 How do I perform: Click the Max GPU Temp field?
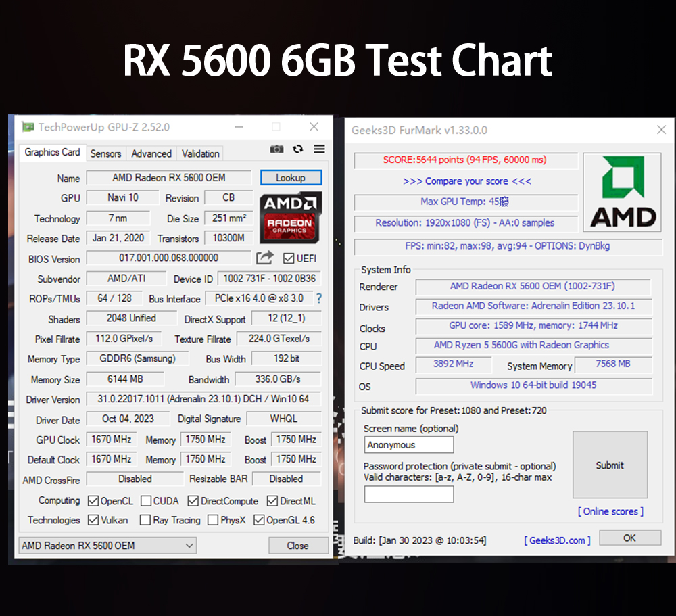point(466,202)
